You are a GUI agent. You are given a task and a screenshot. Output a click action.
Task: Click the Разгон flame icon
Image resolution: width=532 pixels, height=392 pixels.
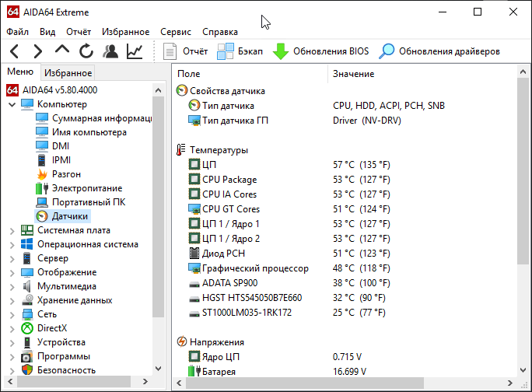click(42, 174)
